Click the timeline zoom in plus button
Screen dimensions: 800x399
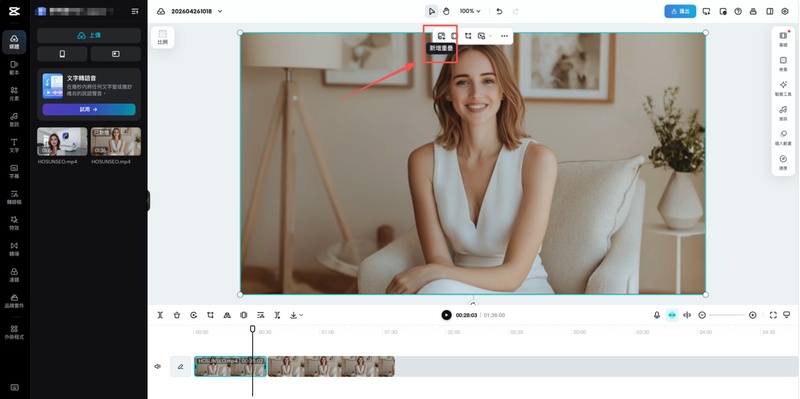click(753, 315)
